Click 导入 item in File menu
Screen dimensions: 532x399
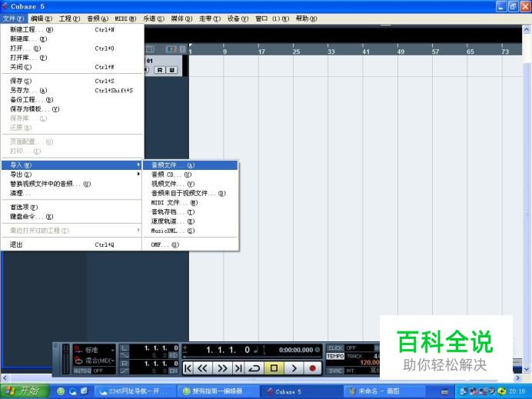point(71,165)
